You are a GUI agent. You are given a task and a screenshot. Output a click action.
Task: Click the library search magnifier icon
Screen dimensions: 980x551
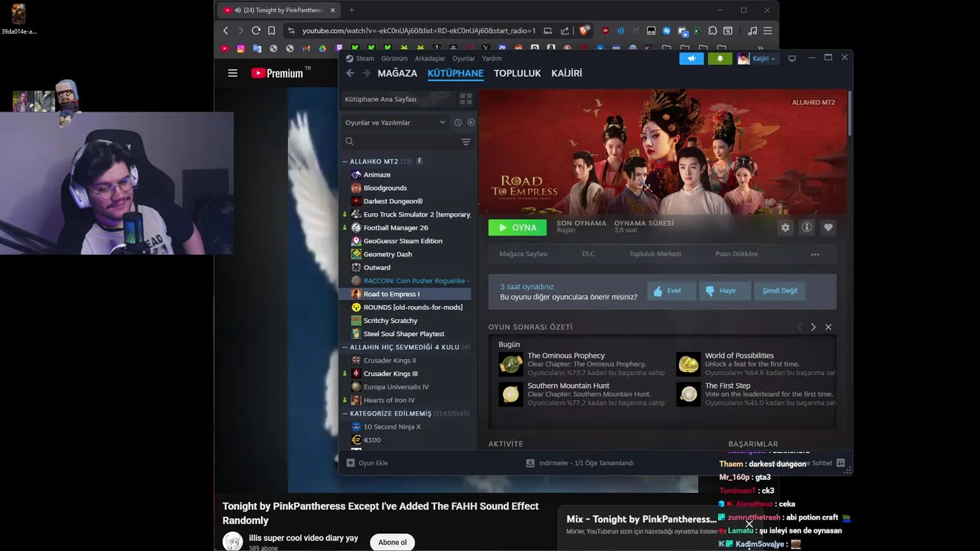click(x=350, y=142)
